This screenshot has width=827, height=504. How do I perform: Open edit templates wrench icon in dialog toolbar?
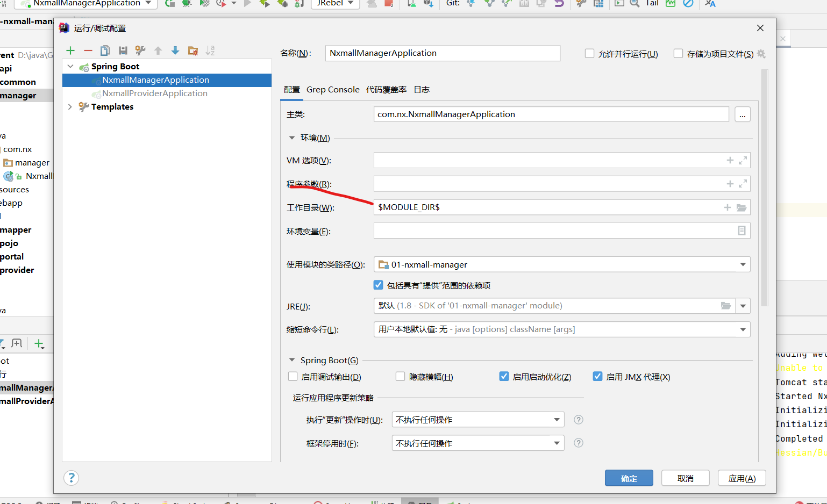(140, 51)
